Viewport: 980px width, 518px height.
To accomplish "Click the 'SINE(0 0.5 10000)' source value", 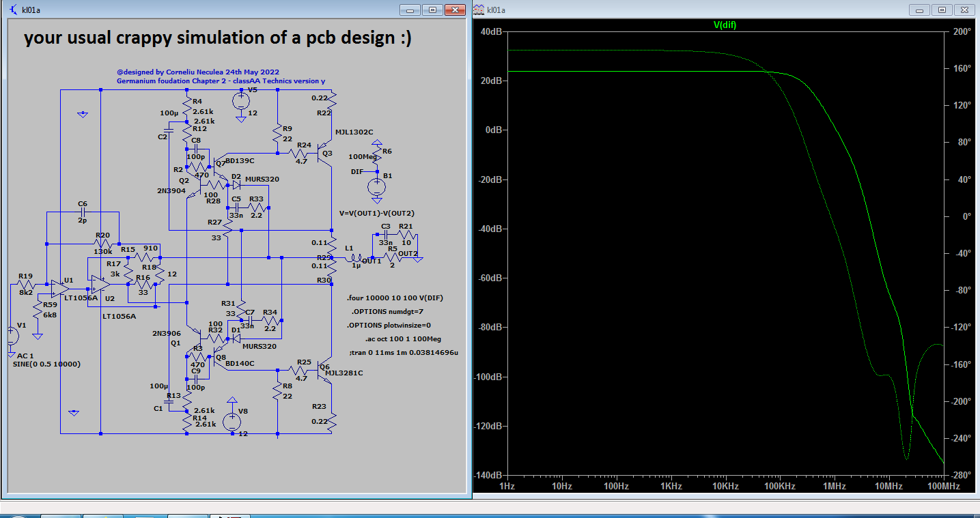I will [46, 364].
